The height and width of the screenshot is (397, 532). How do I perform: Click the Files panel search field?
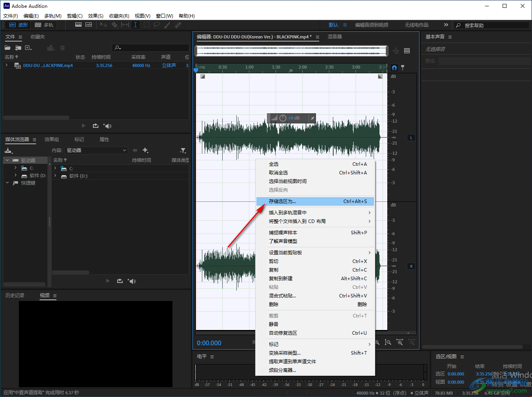[x=151, y=48]
